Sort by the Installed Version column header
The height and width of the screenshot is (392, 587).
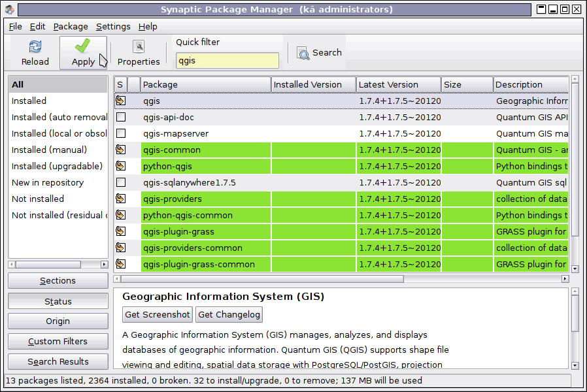(314, 84)
